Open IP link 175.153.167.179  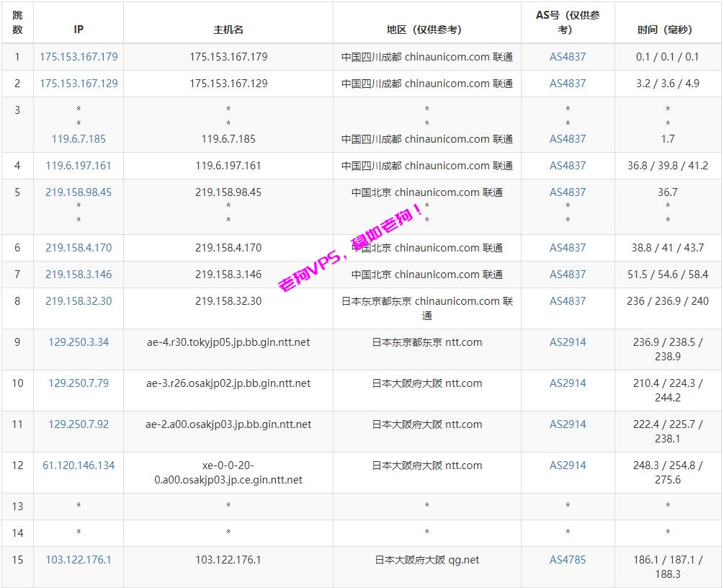pos(79,57)
